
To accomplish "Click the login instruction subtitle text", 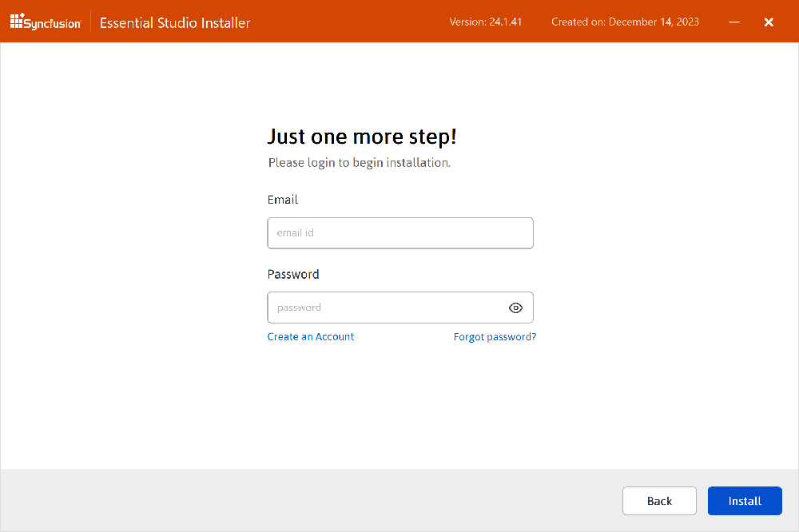I will point(359,162).
